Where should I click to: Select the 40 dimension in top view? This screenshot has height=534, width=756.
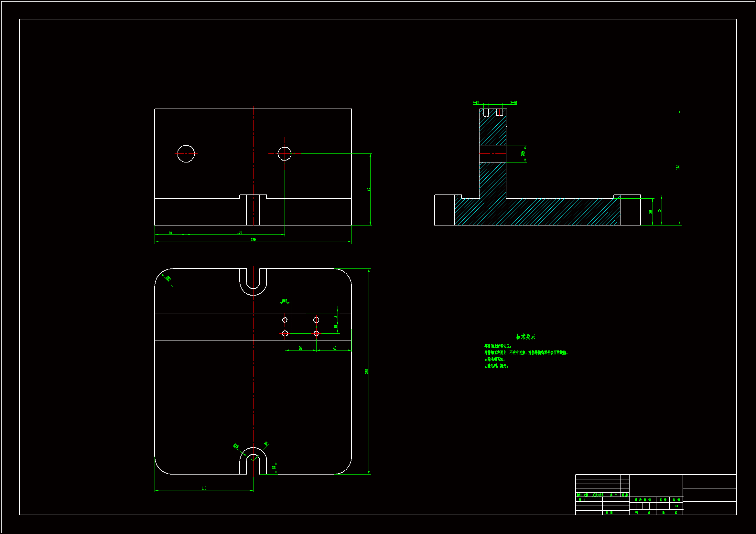point(335,348)
